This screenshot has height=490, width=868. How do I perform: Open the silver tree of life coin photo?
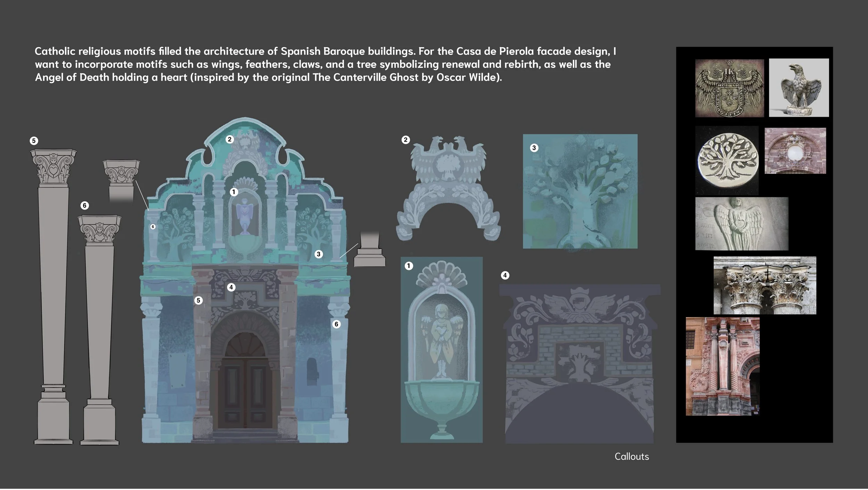727,160
